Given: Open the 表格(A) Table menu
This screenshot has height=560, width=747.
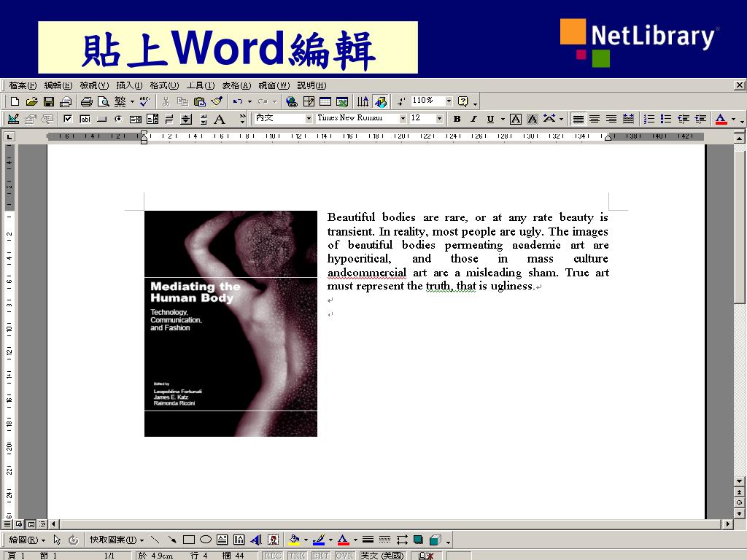Looking at the screenshot, I should tap(236, 85).
